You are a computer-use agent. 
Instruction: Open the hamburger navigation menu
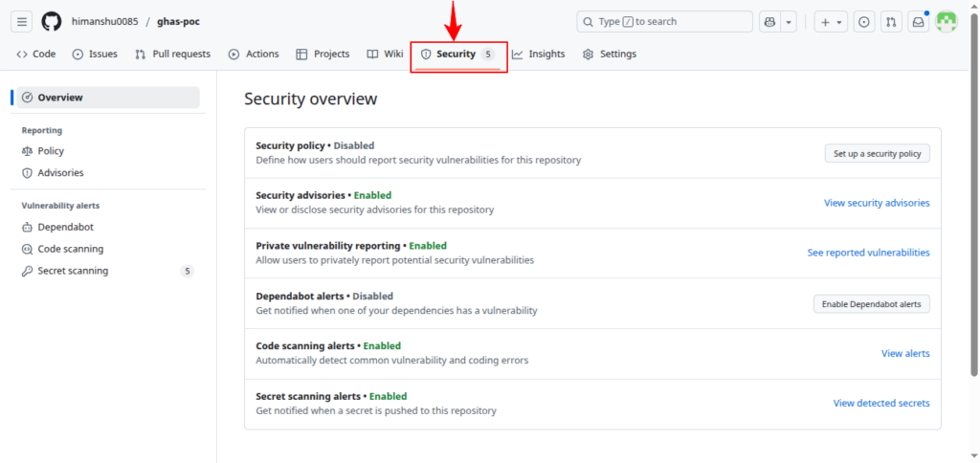pos(22,22)
